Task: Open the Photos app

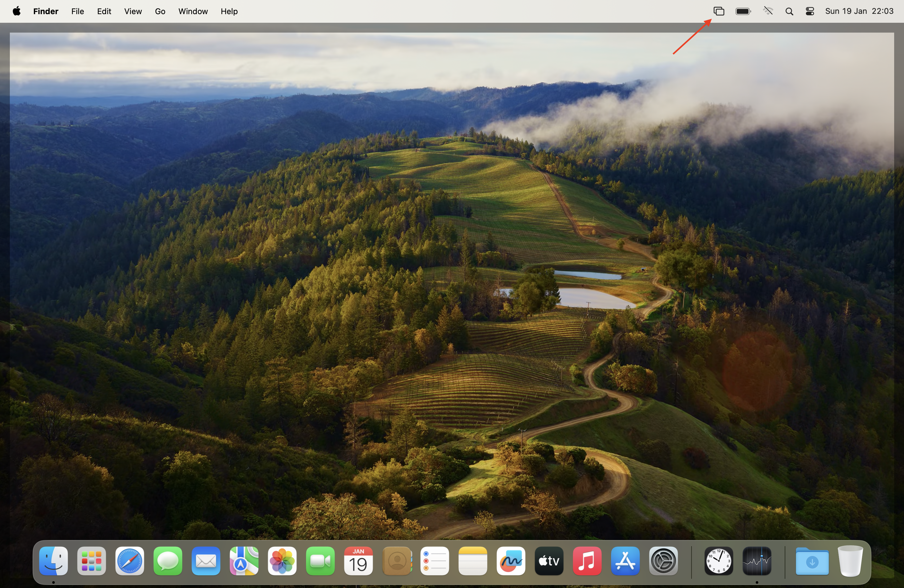Action: point(282,561)
